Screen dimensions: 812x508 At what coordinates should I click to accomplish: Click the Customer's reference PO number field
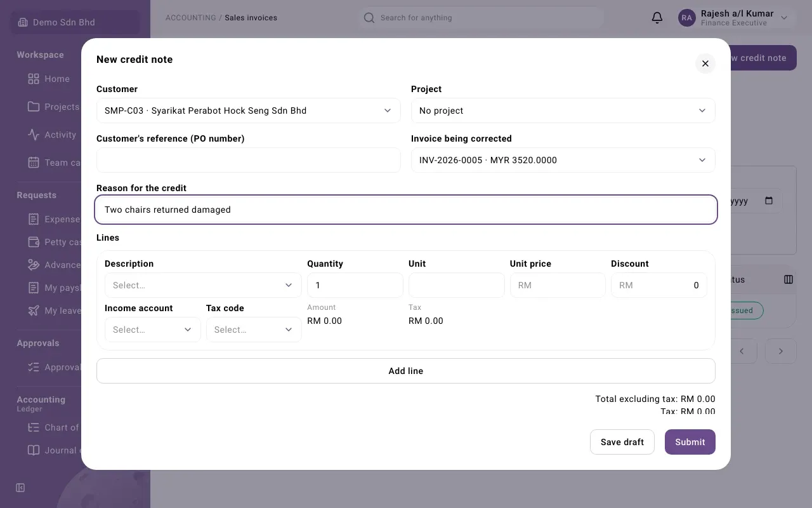(x=249, y=160)
